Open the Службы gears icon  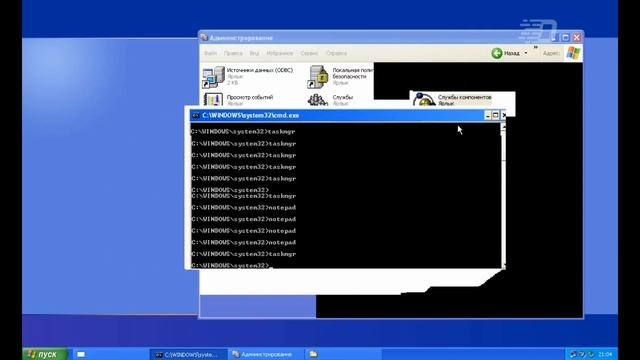(318, 100)
